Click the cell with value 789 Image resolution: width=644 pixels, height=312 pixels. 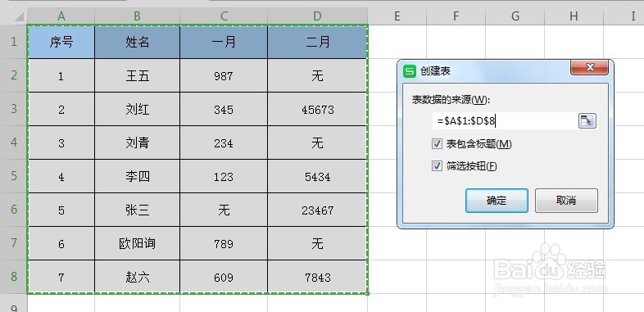click(224, 243)
